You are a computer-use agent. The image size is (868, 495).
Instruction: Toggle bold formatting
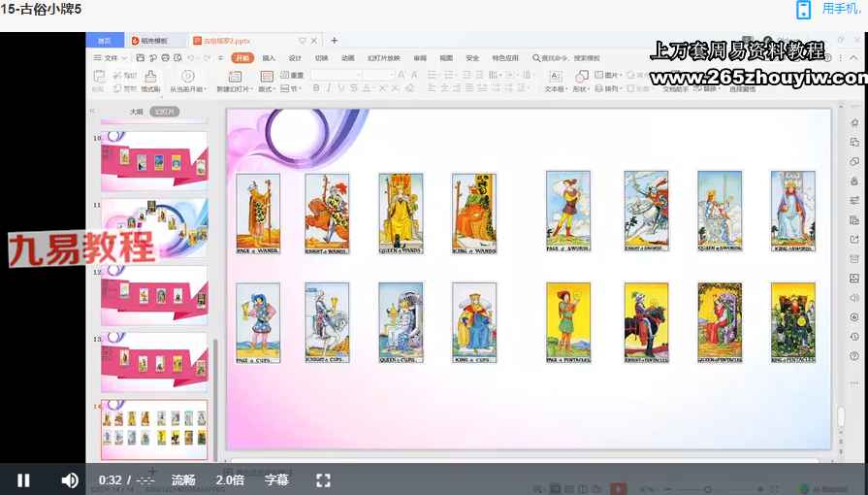click(x=316, y=88)
